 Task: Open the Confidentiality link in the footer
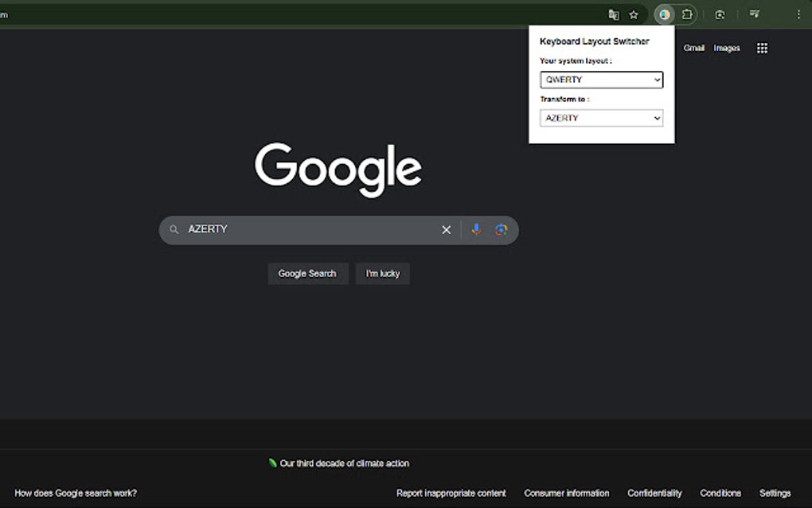tap(654, 493)
